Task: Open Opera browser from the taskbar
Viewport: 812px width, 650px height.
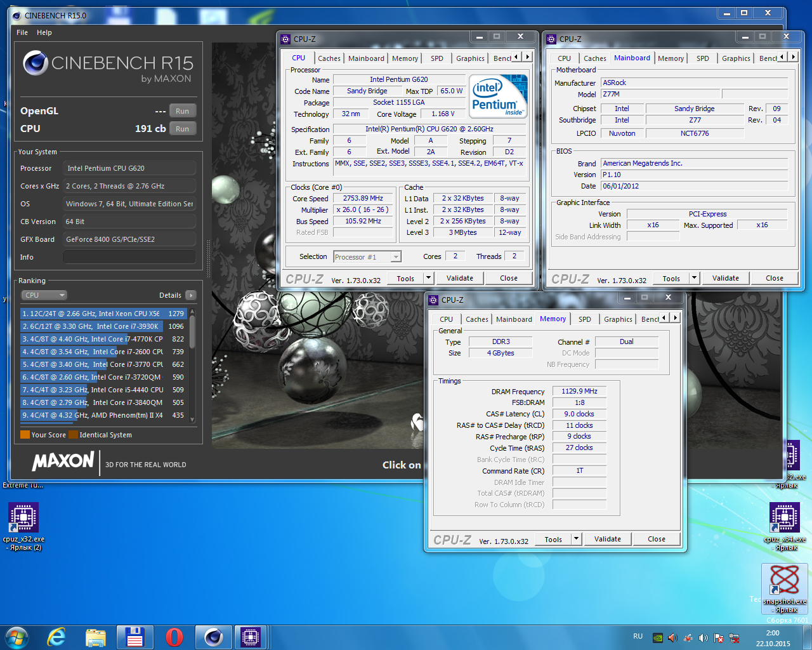Action: click(174, 637)
